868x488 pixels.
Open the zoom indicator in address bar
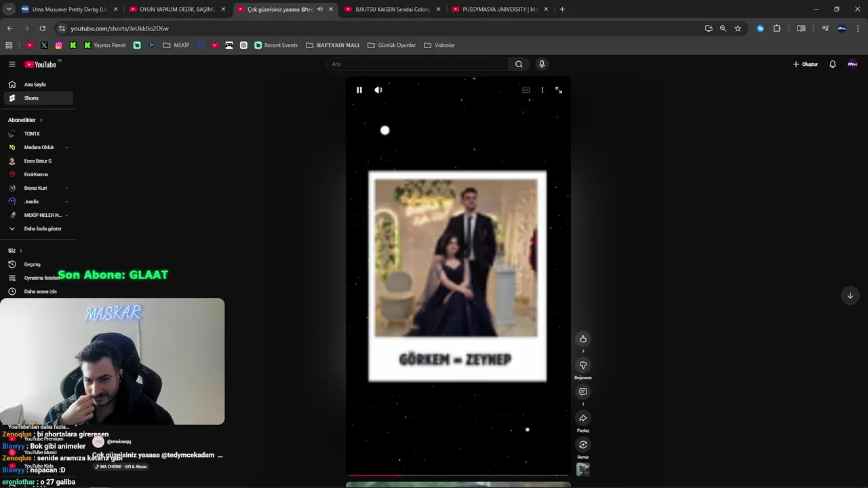click(723, 28)
